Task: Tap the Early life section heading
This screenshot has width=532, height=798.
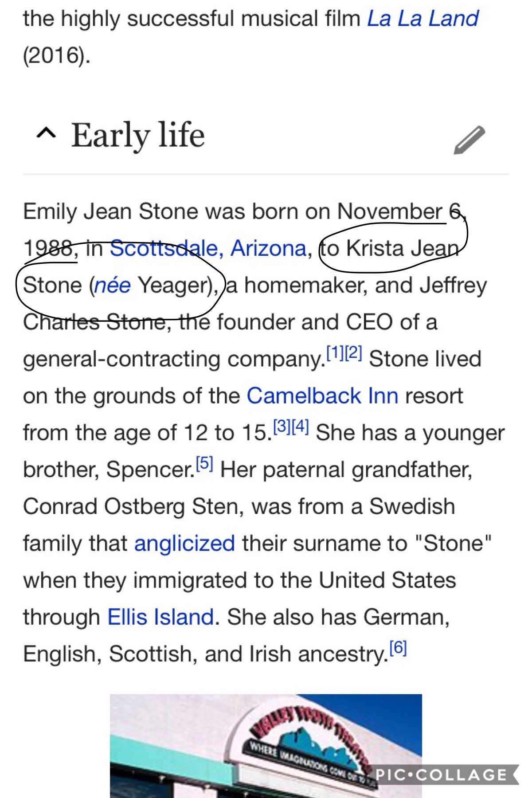Action: click(x=138, y=135)
